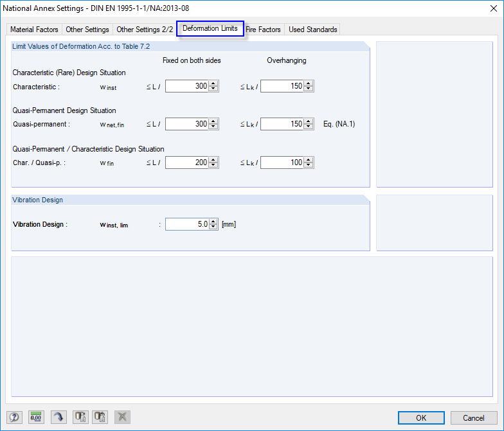Image resolution: width=504 pixels, height=431 pixels.
Task: Increase Vibration Design limit 5.0 mm
Action: 213,222
